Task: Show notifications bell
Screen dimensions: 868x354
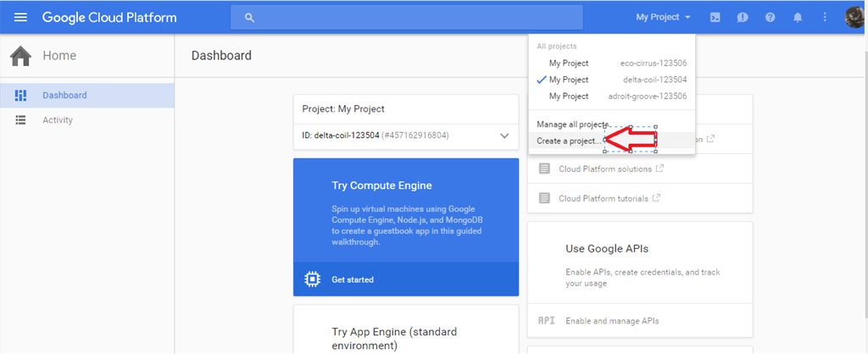Action: click(x=797, y=17)
